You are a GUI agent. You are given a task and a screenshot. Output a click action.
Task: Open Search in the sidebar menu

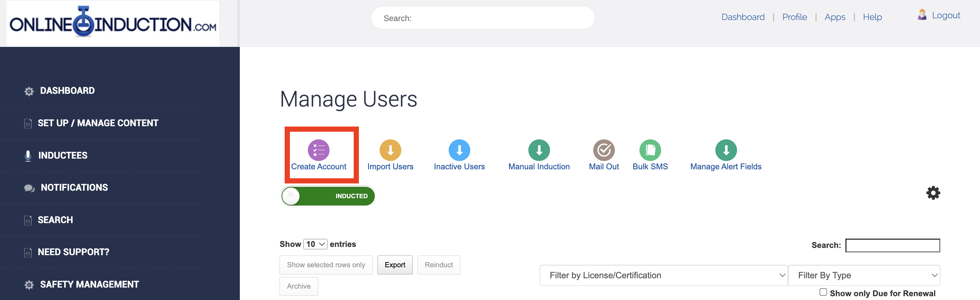(55, 220)
